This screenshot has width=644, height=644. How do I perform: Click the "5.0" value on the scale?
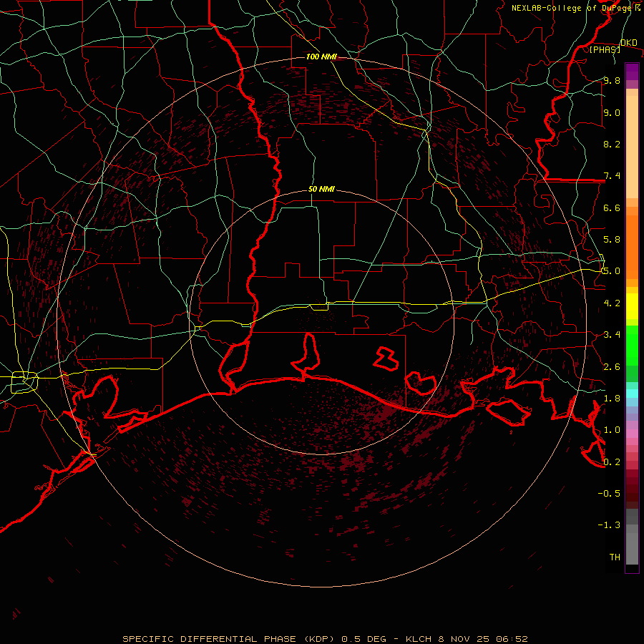(x=612, y=271)
